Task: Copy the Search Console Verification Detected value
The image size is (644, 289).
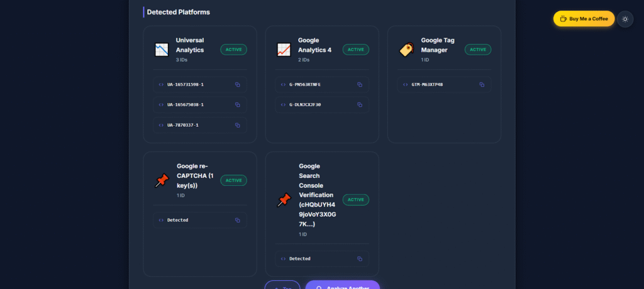Action: point(360,259)
